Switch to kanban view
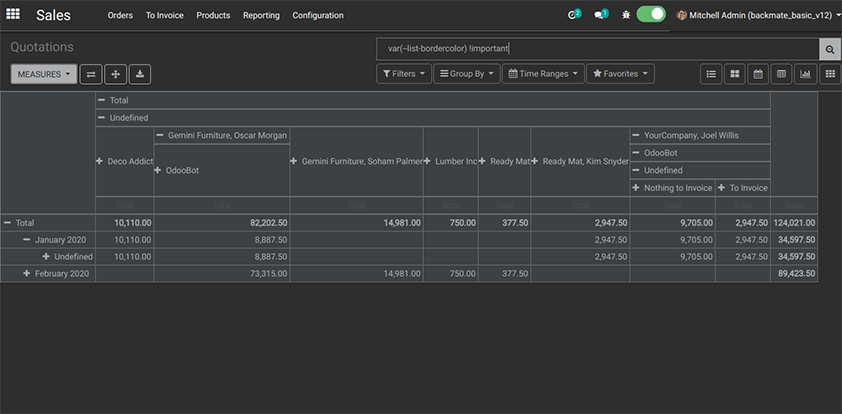This screenshot has width=842, height=414. (735, 74)
